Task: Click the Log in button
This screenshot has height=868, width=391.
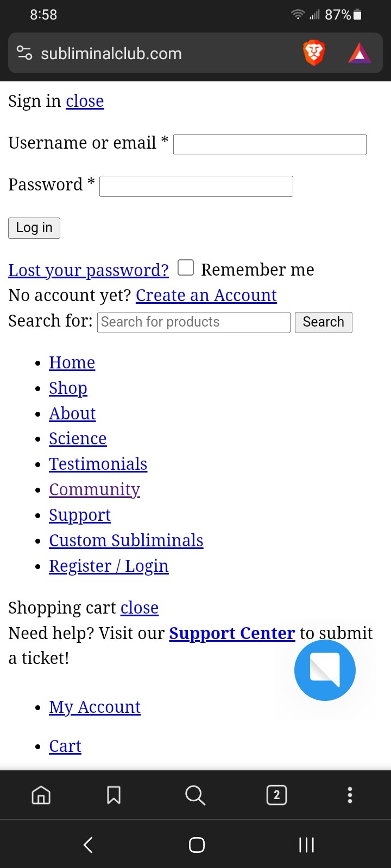Action: click(x=34, y=228)
